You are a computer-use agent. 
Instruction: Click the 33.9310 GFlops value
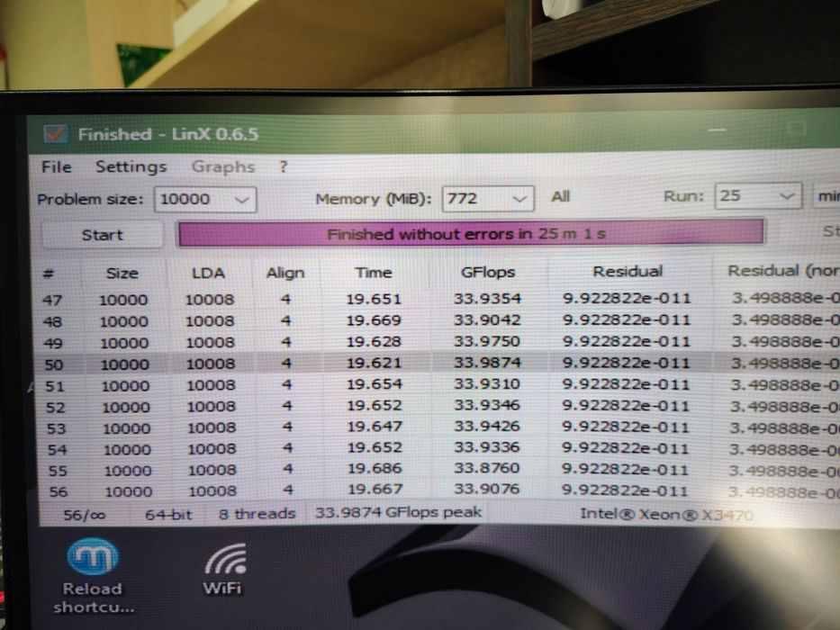[487, 383]
